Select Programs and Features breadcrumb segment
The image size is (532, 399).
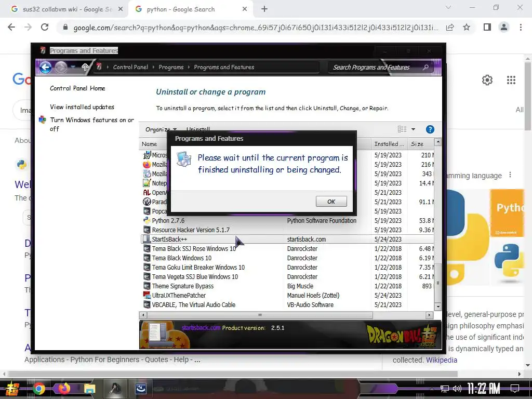(224, 67)
